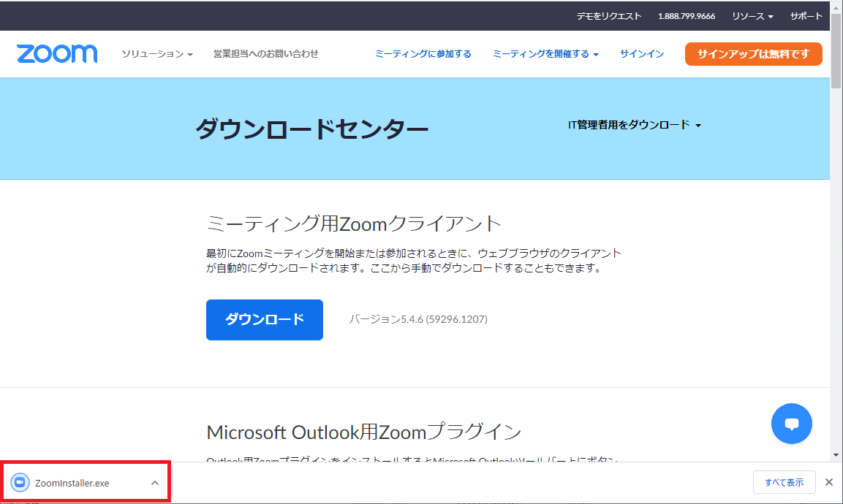Open ソリューション dropdown menu
Viewport: 843px width, 504px height.
[157, 54]
